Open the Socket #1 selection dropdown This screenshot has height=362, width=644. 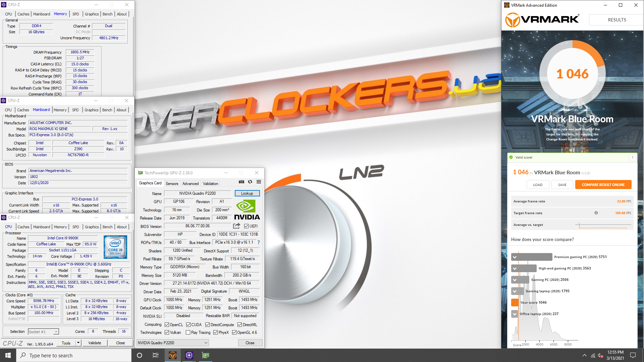43,332
